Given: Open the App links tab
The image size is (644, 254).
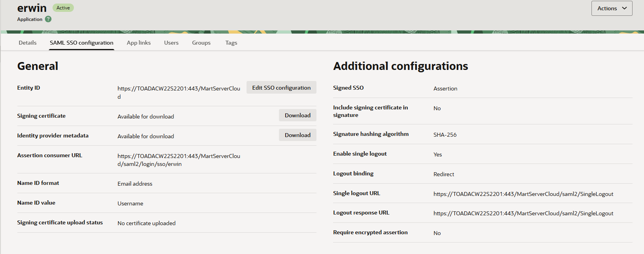Looking at the screenshot, I should click(x=139, y=43).
